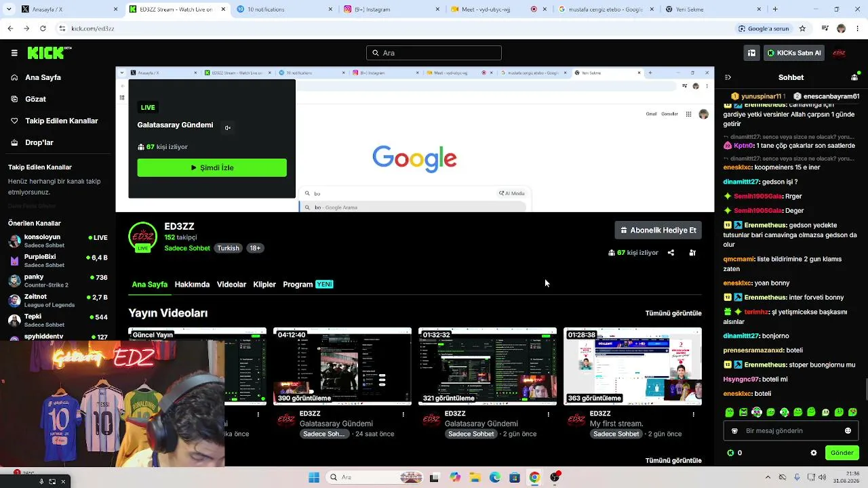Open the Program tab
Viewport: 868px width, 488px height.
pyautogui.click(x=308, y=285)
